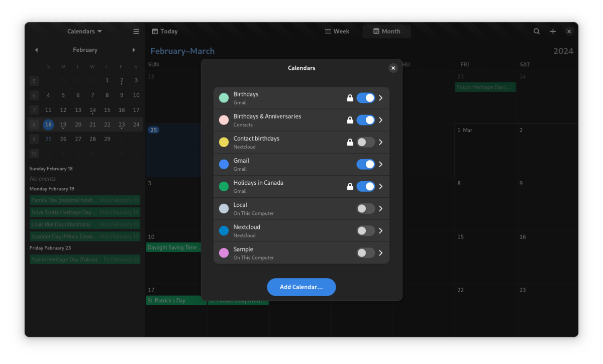Open Louis Riel Day (Manitoba) event
Screen dimensions: 603x364
(x=85, y=224)
